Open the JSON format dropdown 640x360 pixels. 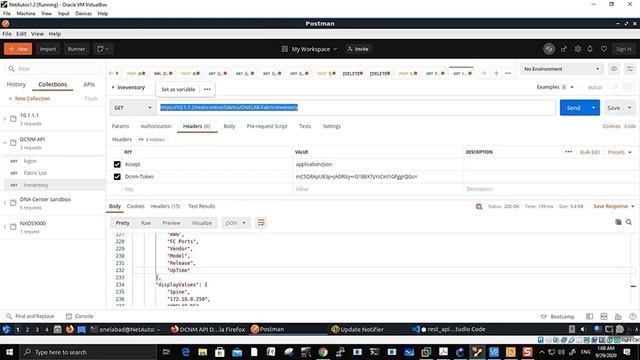236,223
